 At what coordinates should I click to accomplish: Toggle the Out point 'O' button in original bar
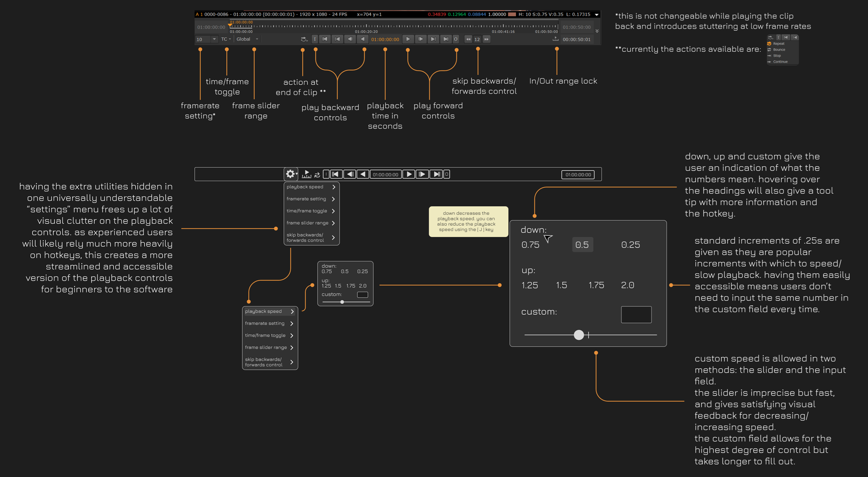[456, 39]
